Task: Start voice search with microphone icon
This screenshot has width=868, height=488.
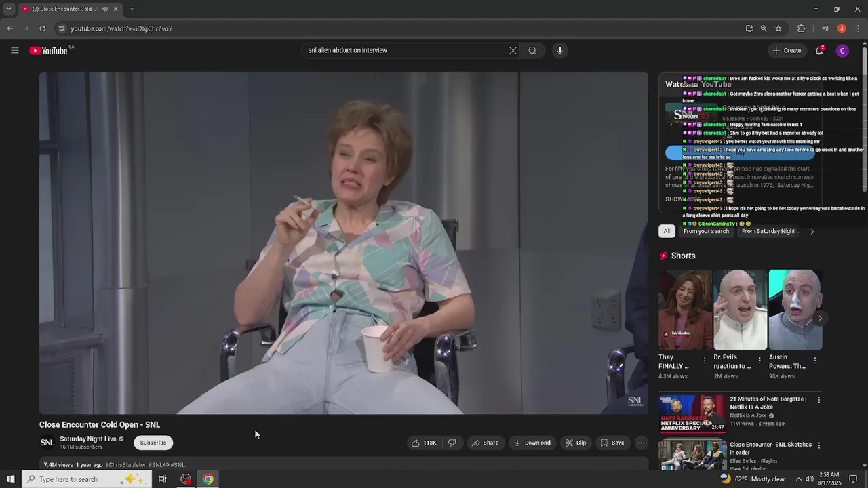Action: click(x=559, y=50)
